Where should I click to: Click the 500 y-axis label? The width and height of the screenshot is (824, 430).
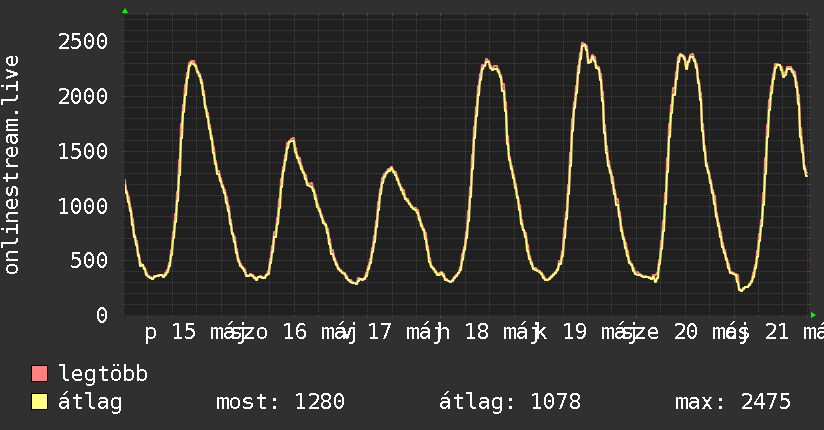coord(89,261)
